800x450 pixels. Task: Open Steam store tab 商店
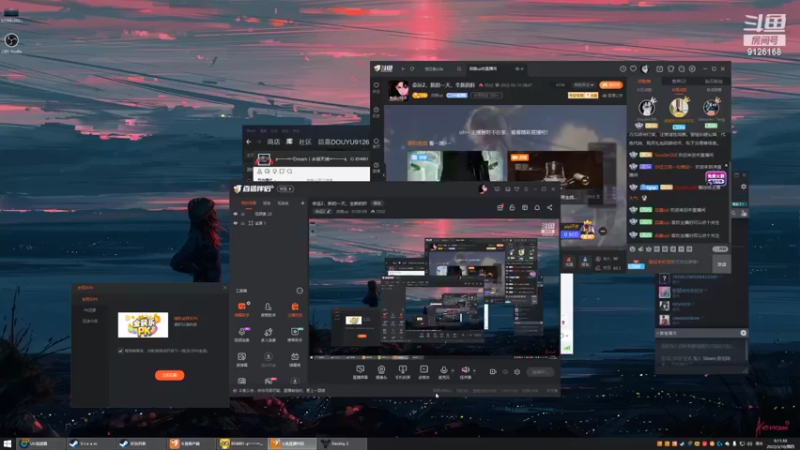coord(273,142)
